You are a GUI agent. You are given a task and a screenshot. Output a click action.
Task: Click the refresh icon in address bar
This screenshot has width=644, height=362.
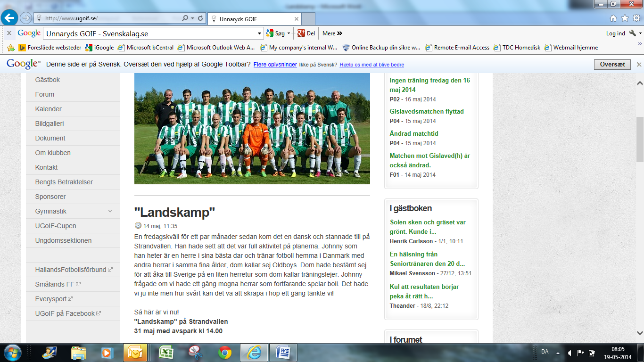(201, 18)
